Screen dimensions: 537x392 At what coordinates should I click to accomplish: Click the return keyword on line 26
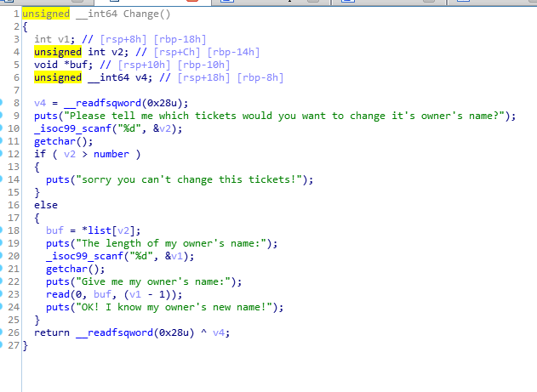(x=52, y=332)
